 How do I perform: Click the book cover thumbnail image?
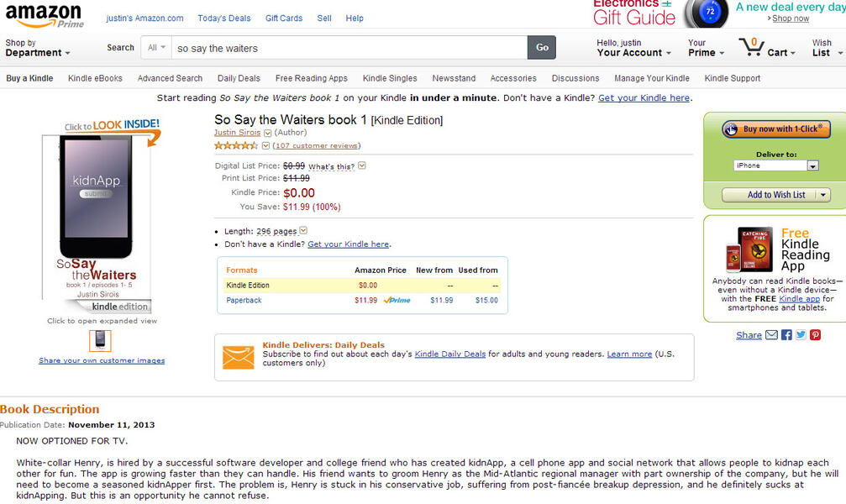(x=100, y=339)
